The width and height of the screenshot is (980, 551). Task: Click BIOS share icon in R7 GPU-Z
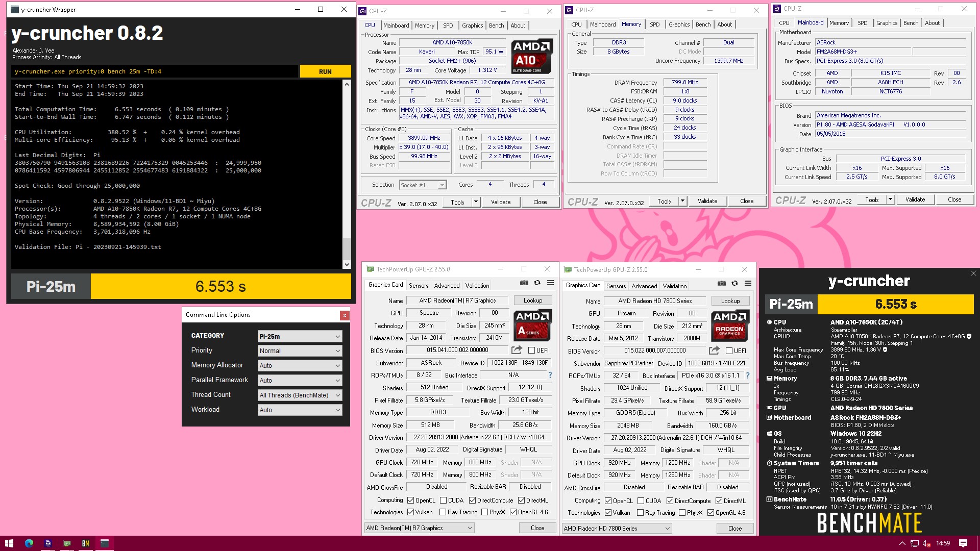tap(517, 350)
